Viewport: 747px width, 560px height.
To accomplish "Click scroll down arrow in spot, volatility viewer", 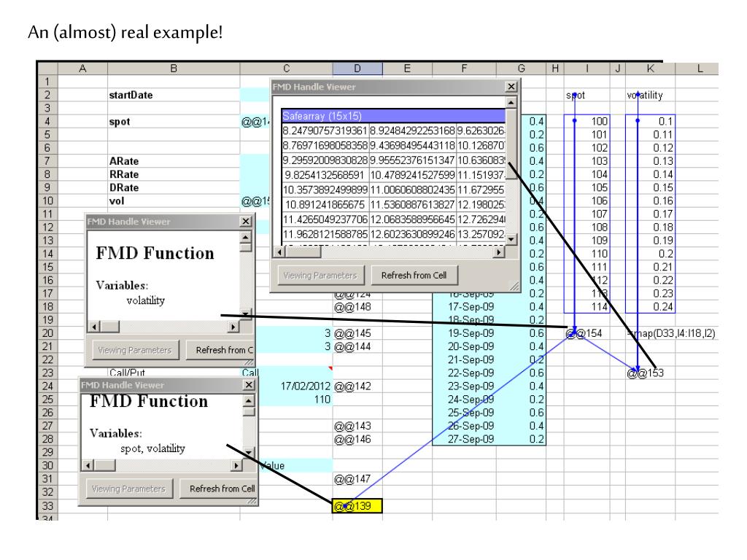I will (249, 452).
